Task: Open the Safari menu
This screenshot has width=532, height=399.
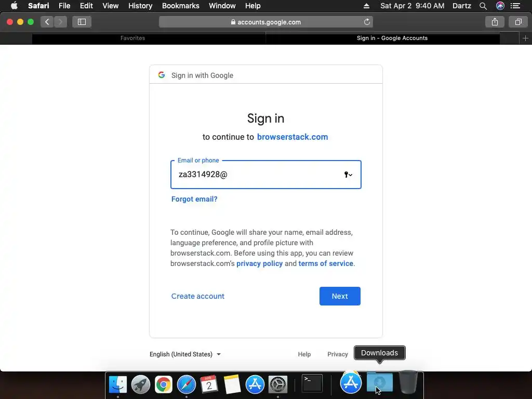Action: [38, 6]
